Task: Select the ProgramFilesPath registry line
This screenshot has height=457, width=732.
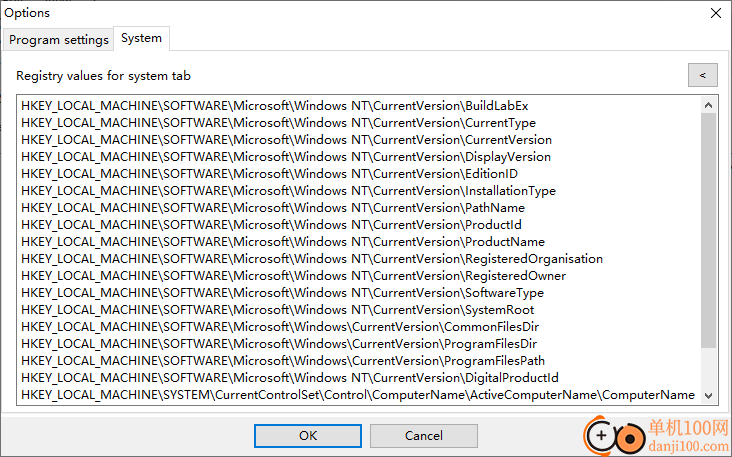Action: tap(283, 361)
